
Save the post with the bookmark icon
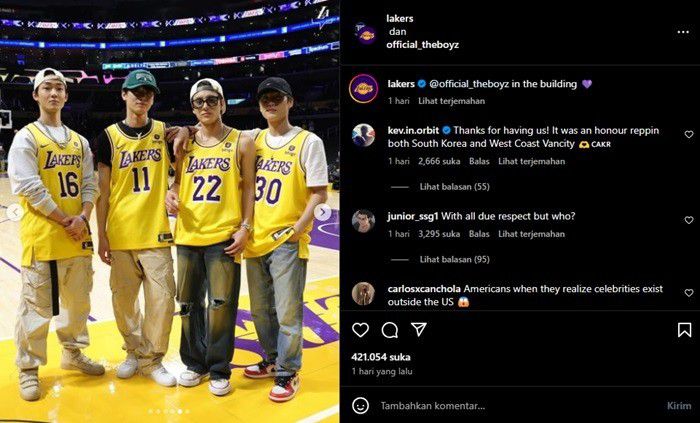click(684, 330)
